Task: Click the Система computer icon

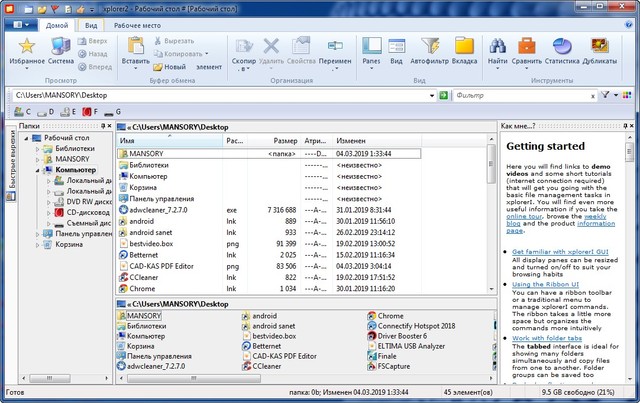Action: 59,45
